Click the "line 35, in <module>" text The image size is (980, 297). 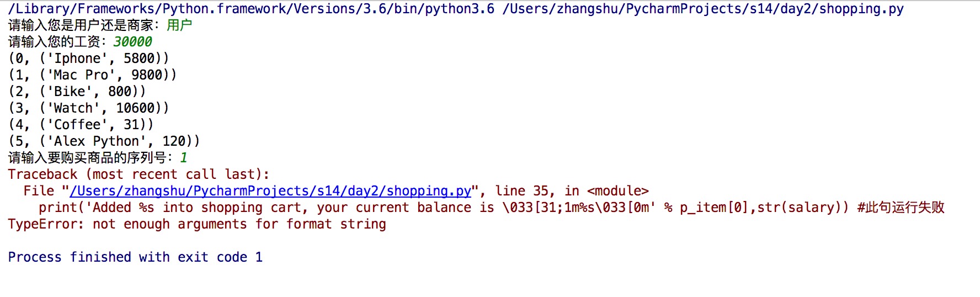(x=572, y=191)
